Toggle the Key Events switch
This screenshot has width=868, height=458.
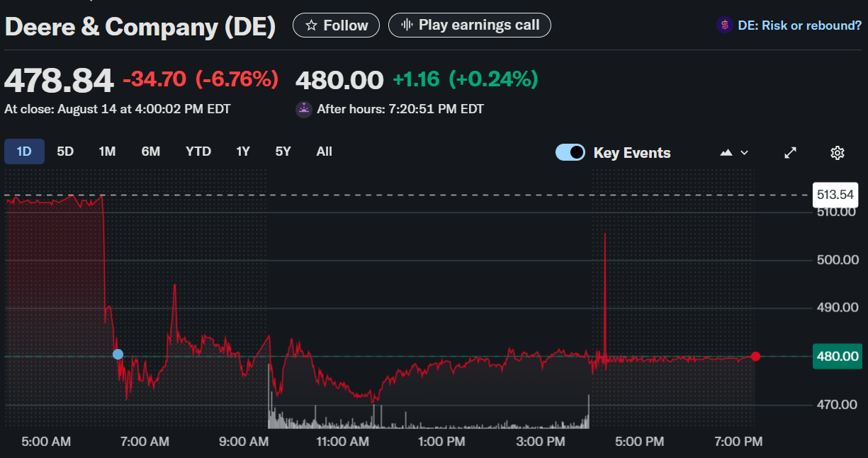[x=570, y=152]
